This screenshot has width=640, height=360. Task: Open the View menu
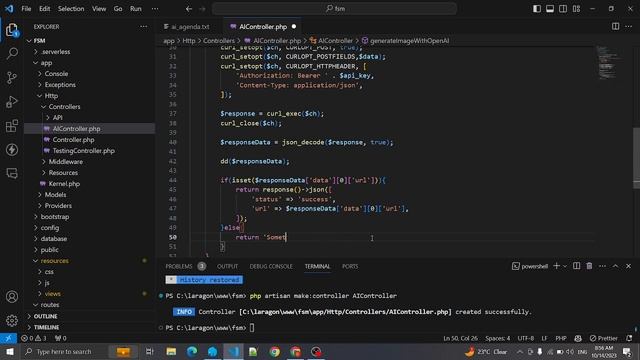[x=99, y=9]
